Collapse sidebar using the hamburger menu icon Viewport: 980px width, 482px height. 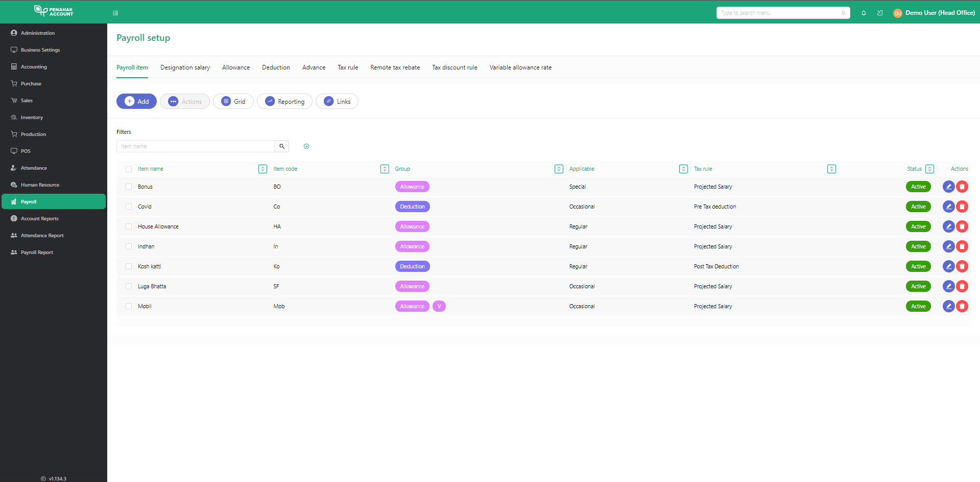click(115, 13)
